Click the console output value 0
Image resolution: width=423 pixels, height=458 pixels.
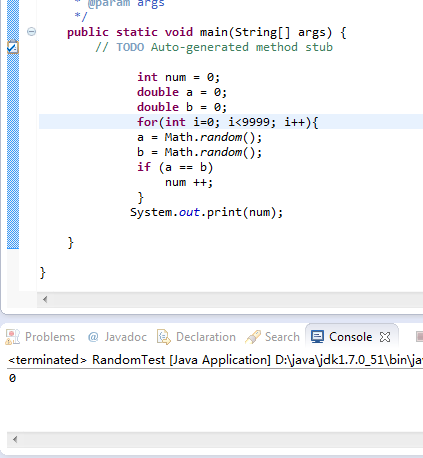pyautogui.click(x=12, y=378)
